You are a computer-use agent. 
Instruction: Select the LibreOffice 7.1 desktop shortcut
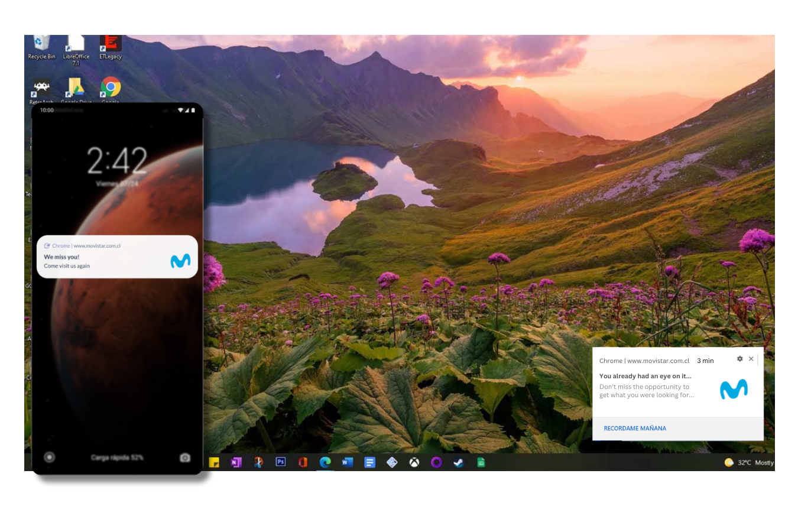[x=76, y=47]
